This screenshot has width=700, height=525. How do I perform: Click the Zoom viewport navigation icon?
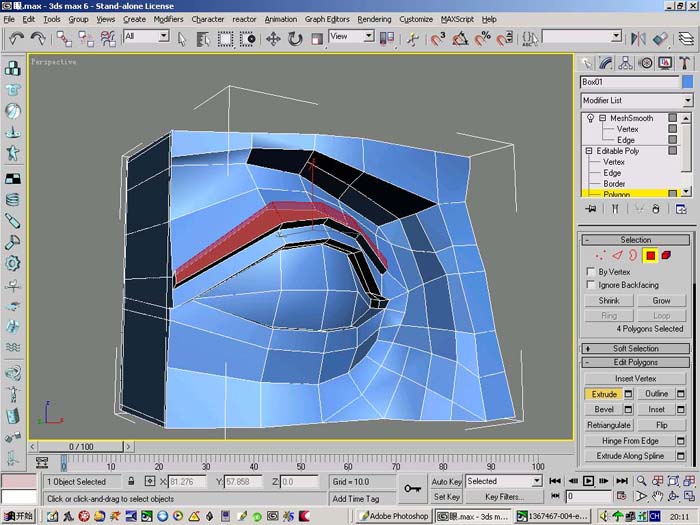click(642, 481)
